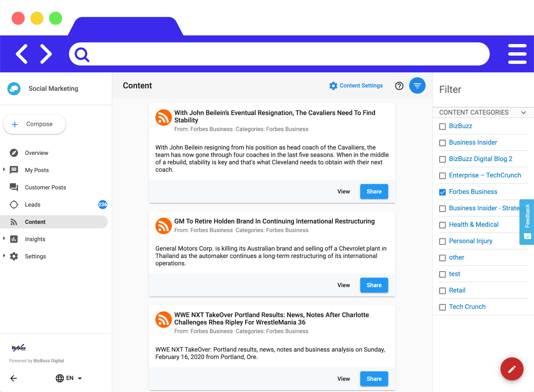Check the Business Insider - Strategy checkbox

point(442,208)
